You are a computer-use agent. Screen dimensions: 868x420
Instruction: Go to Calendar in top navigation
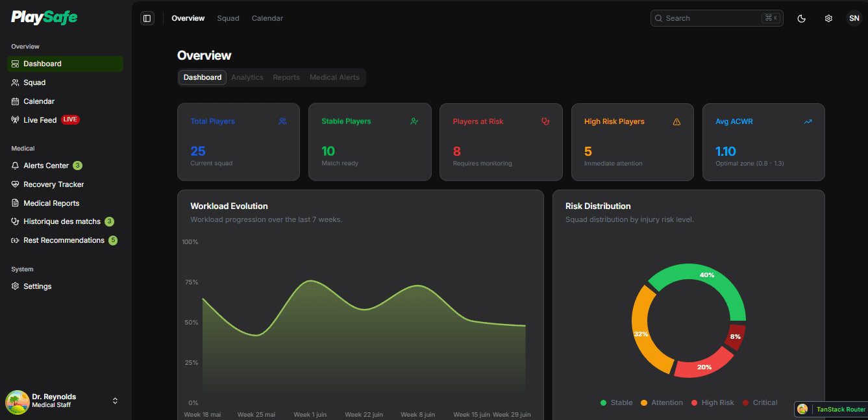[267, 18]
